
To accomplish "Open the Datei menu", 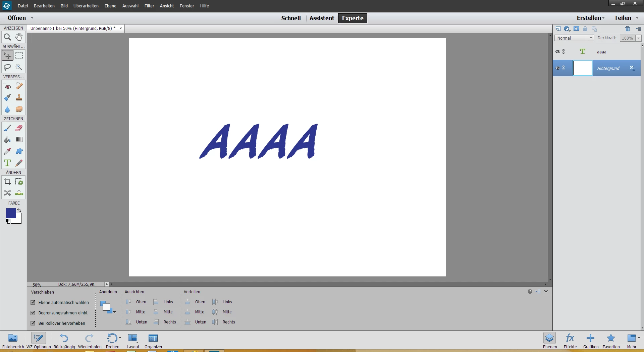I will tap(22, 6).
